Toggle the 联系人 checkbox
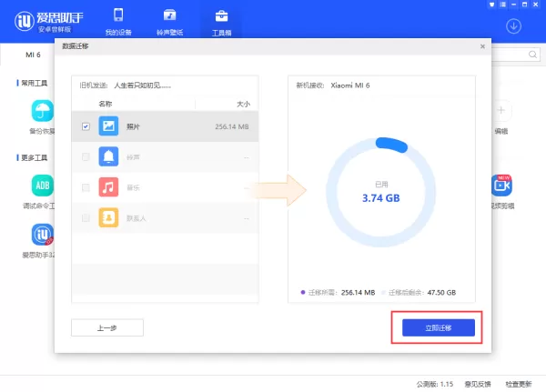 86,218
